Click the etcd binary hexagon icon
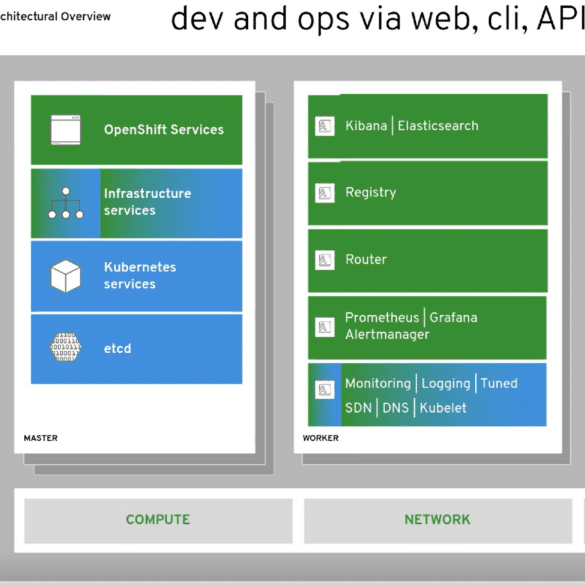The width and height of the screenshot is (585, 585). coord(66,347)
